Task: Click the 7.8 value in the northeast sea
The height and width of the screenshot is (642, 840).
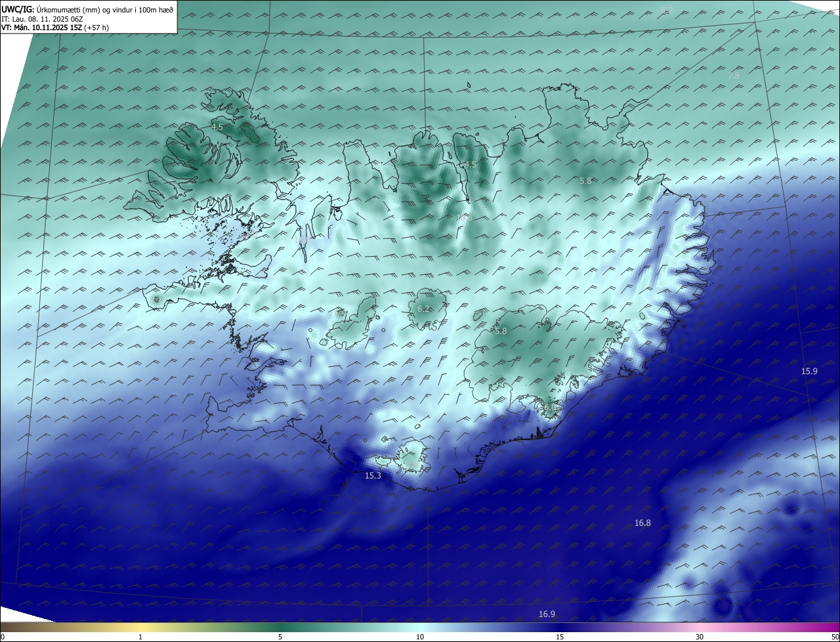Action: point(734,75)
